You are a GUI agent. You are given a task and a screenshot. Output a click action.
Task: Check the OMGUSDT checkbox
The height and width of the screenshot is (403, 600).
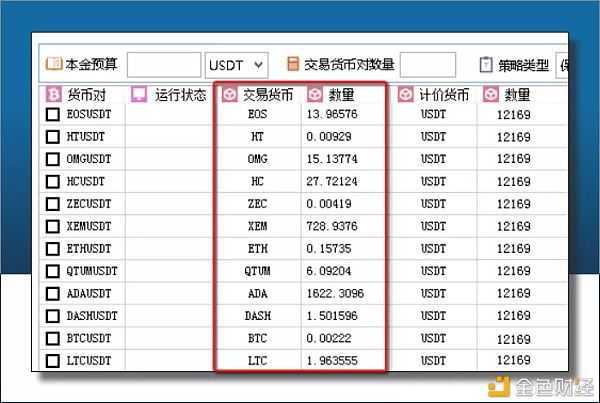coord(53,159)
